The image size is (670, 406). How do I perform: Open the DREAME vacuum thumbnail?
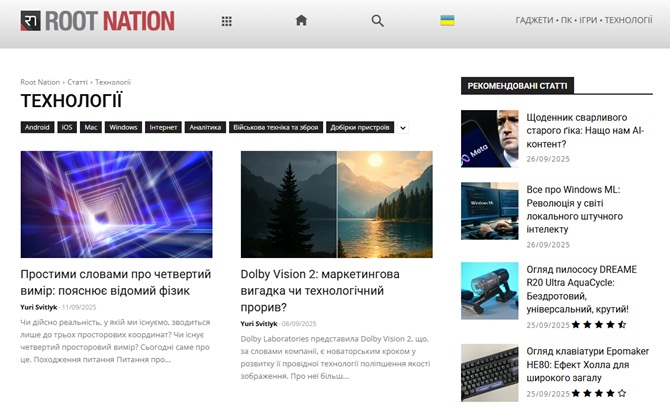[490, 291]
